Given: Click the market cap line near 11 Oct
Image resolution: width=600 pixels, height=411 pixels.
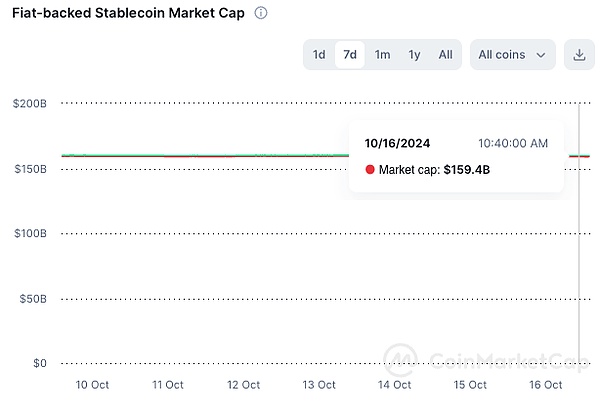Looking at the screenshot, I should point(168,156).
